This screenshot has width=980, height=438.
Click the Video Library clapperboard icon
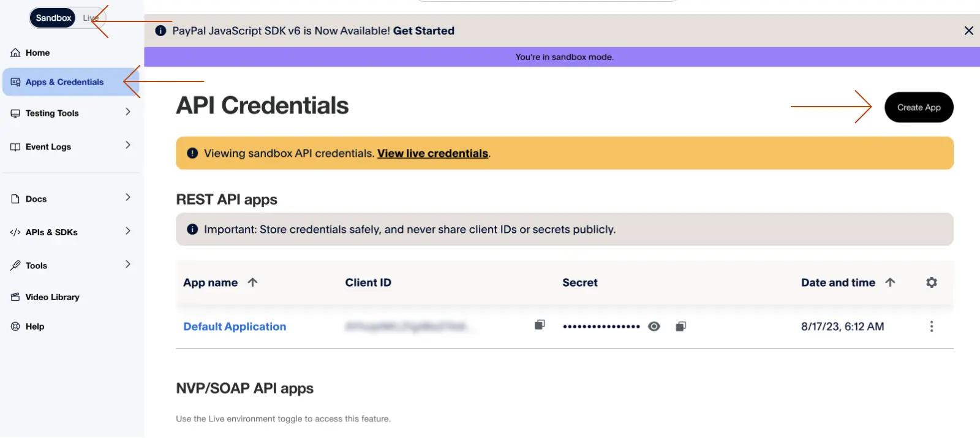[15, 297]
